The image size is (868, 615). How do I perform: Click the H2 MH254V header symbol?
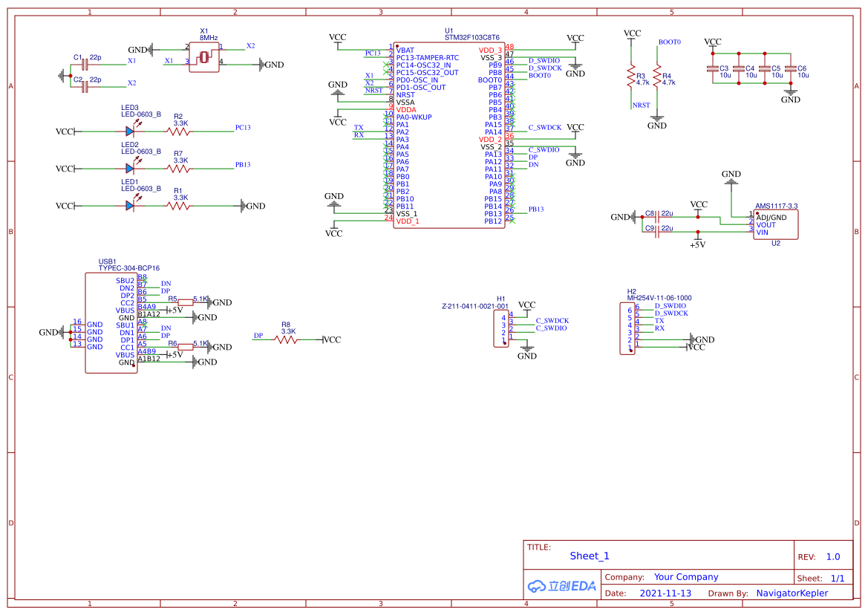(x=627, y=328)
